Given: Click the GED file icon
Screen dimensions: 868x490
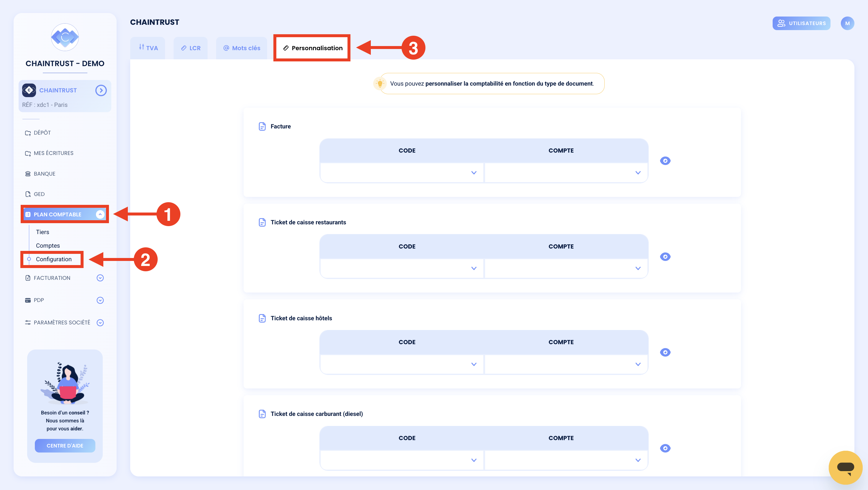Looking at the screenshot, I should (28, 194).
